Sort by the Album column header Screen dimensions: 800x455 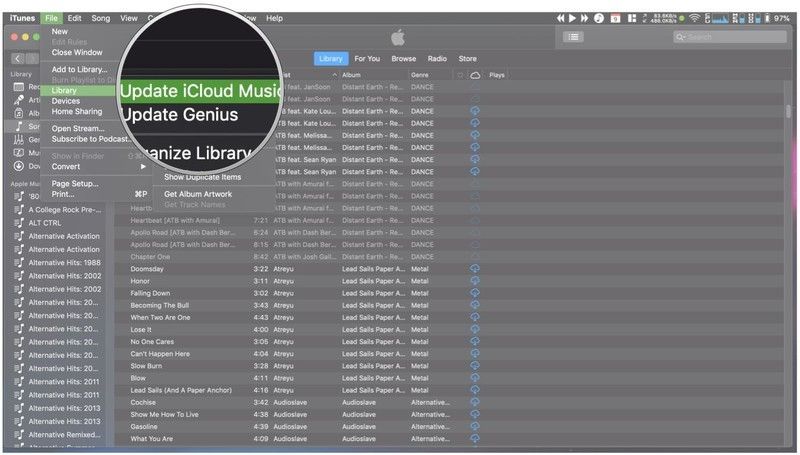coord(351,75)
